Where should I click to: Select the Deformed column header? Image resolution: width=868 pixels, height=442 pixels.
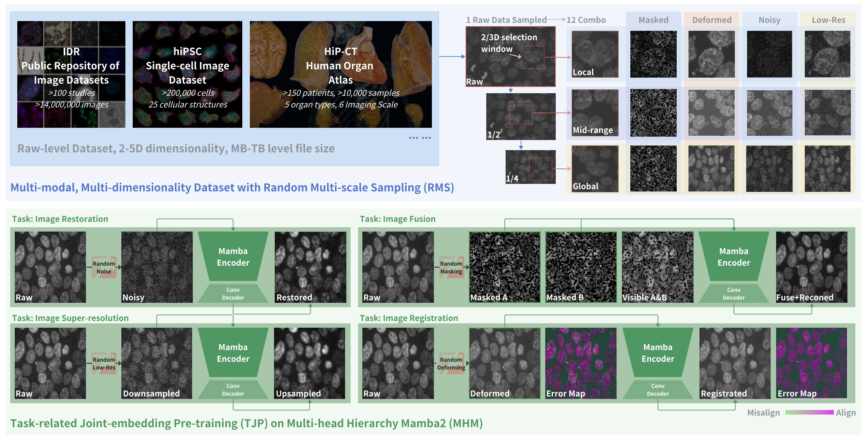712,20
